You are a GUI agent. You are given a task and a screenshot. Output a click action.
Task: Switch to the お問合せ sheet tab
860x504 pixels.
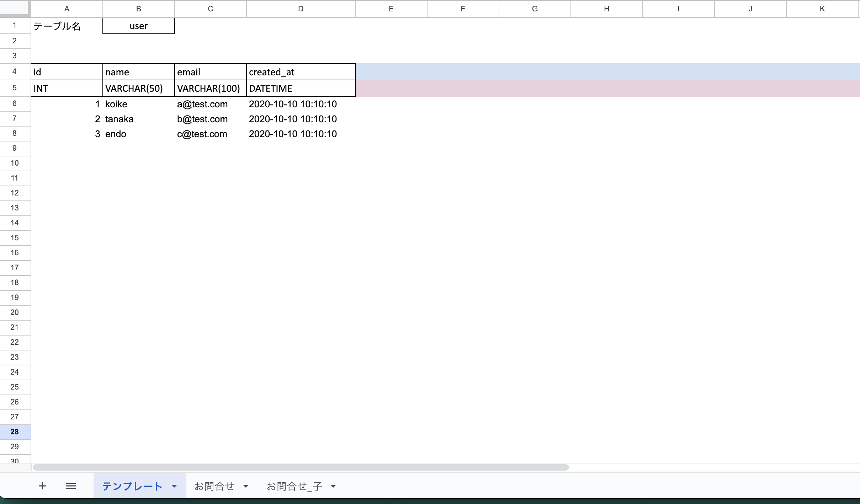[214, 486]
